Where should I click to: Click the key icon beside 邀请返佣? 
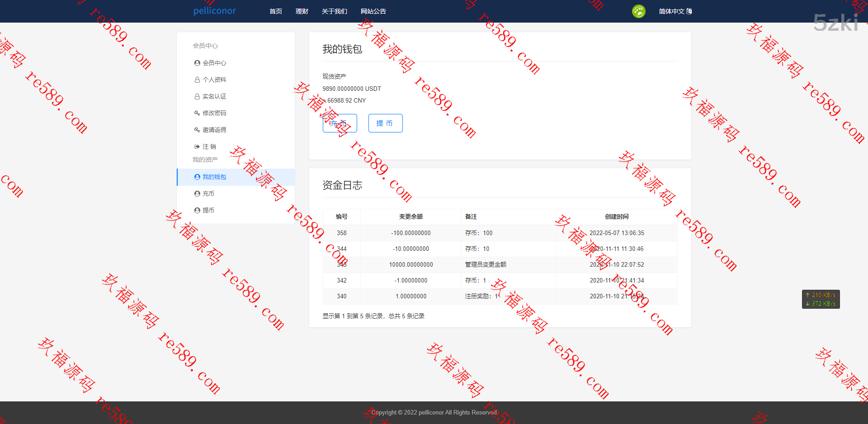197,130
